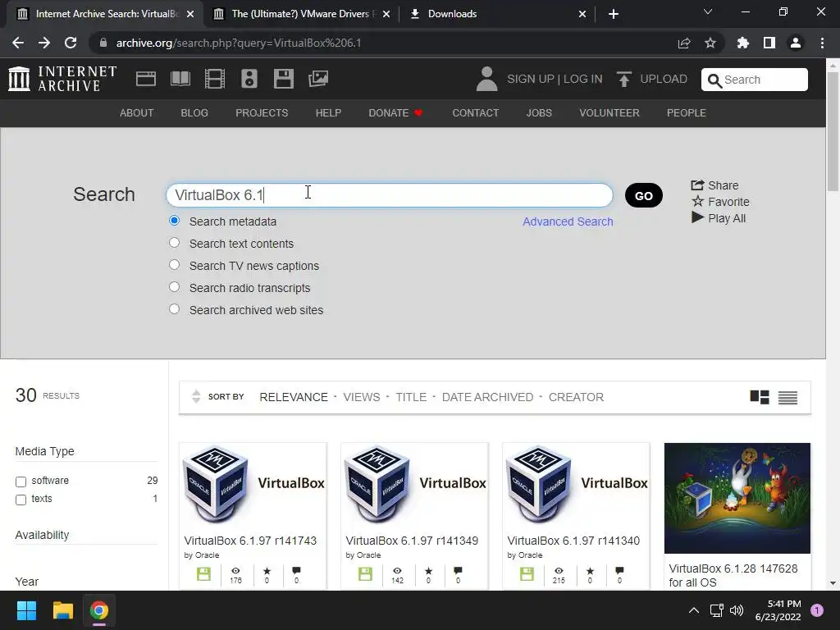Click LOG IN link
Screen dimensions: 840x630
[583, 80]
